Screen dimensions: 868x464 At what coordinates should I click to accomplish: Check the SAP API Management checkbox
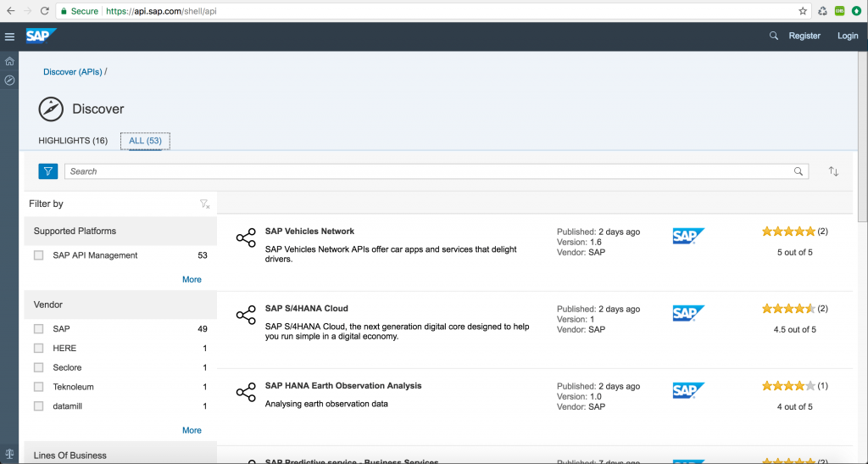pos(39,255)
